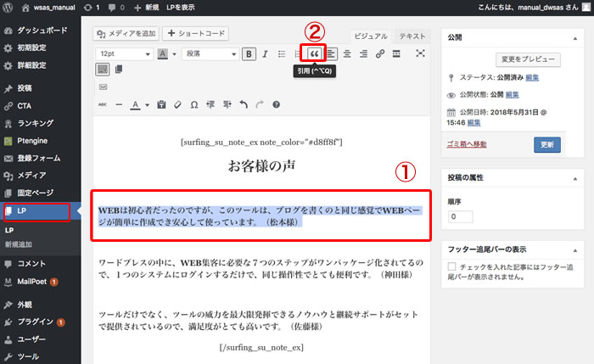594x364 pixels.
Task: Apply italic formatting to selected text
Action: (266, 53)
